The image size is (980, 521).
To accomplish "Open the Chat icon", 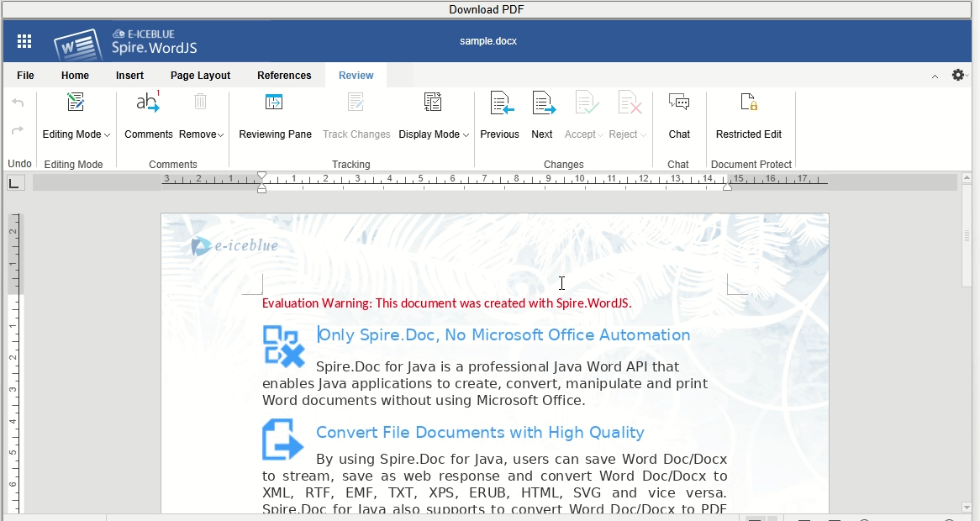I will coord(679,102).
